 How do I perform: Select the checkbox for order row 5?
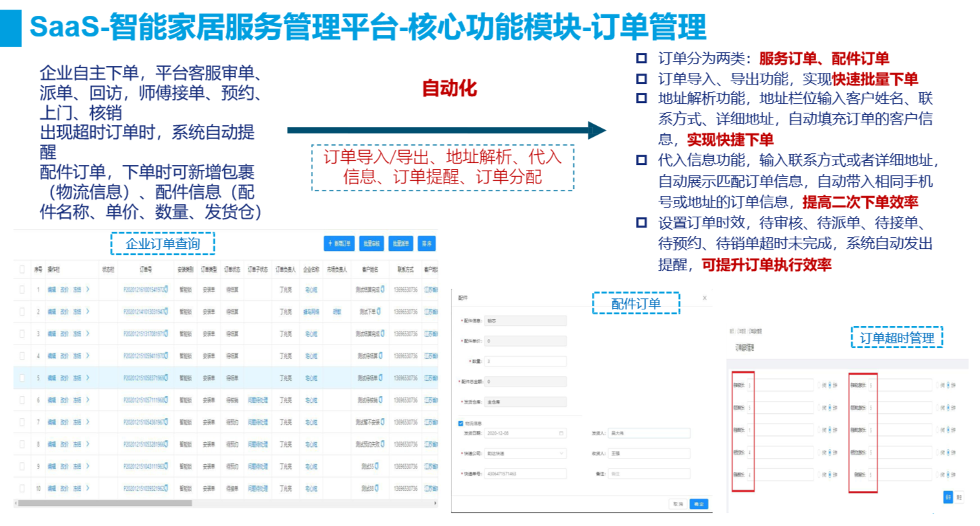(x=22, y=378)
